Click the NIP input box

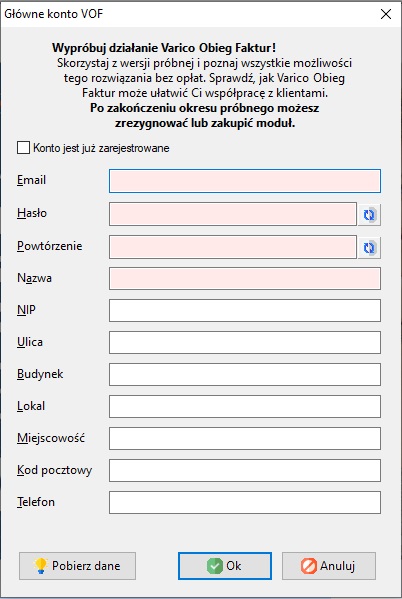click(245, 311)
